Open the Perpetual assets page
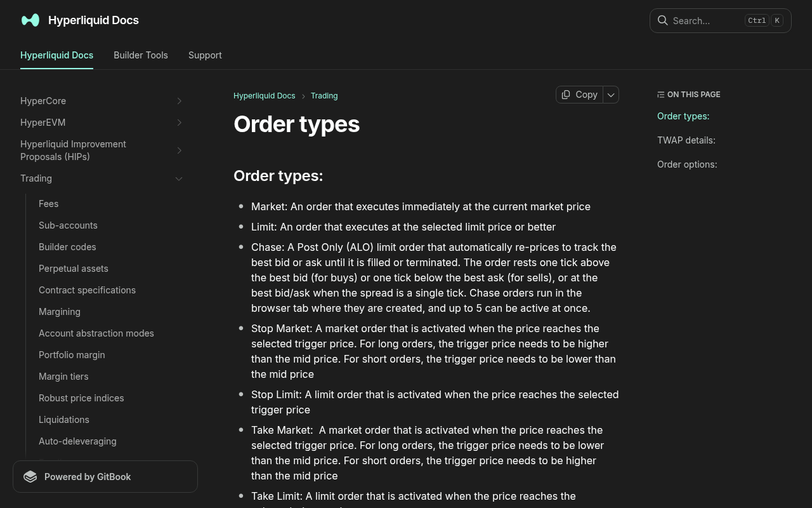Viewport: 812px width, 508px height. tap(74, 269)
